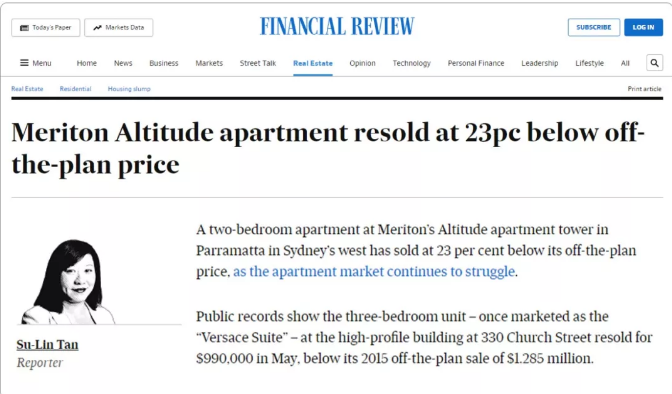Viewport: 672px width, 394px height.
Task: Click the reporter portrait thumbnail
Action: point(68,282)
